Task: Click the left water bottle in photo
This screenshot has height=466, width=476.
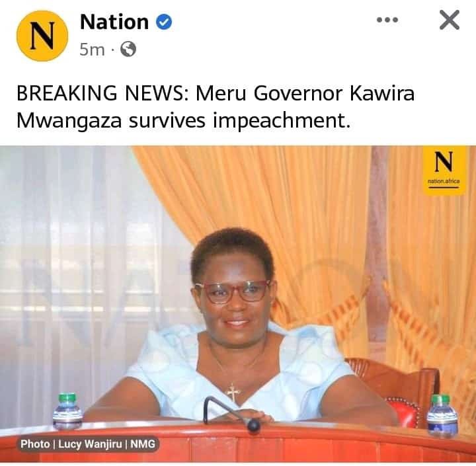Action: pos(67,411)
